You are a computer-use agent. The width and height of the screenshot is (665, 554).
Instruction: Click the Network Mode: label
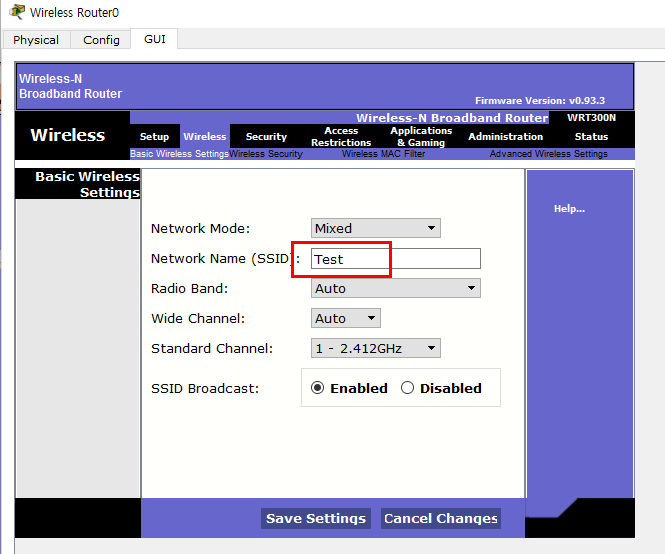coord(201,229)
